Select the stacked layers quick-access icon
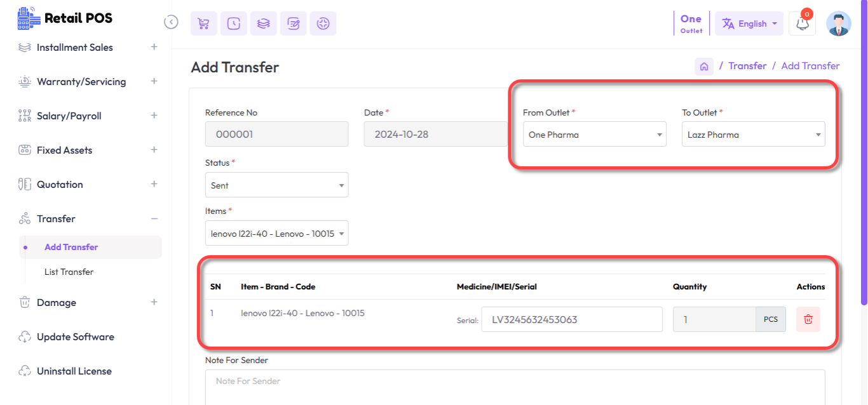The image size is (868, 405). [x=263, y=23]
